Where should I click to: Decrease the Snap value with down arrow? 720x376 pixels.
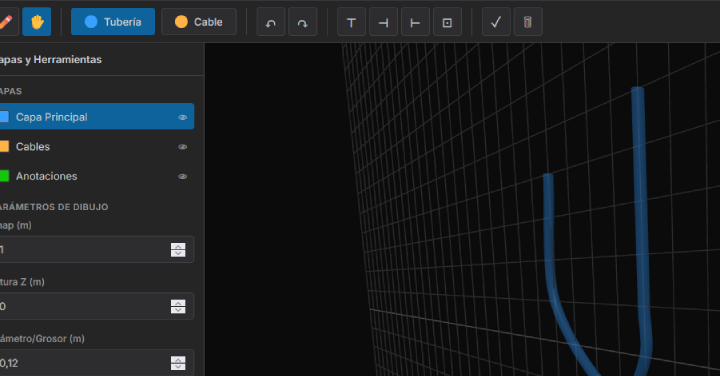178,253
